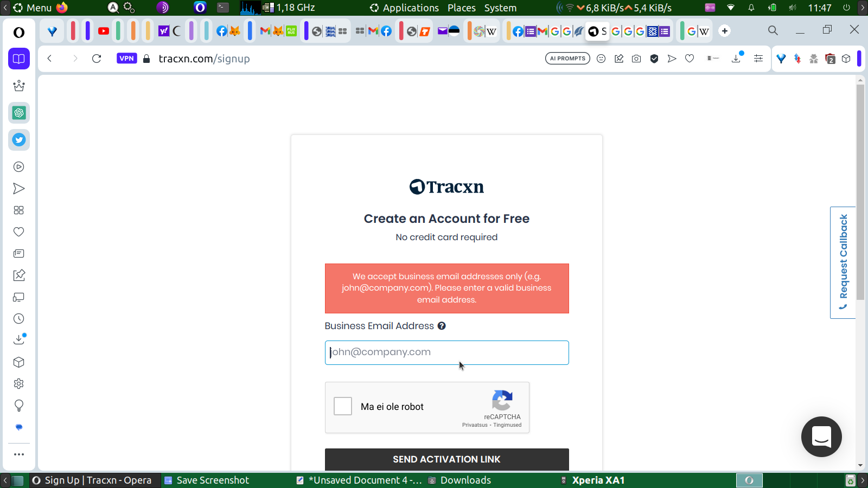Image resolution: width=868 pixels, height=488 pixels.
Task: Open Downloads icon in the Opera sidebar
Action: pyautogui.click(x=19, y=339)
